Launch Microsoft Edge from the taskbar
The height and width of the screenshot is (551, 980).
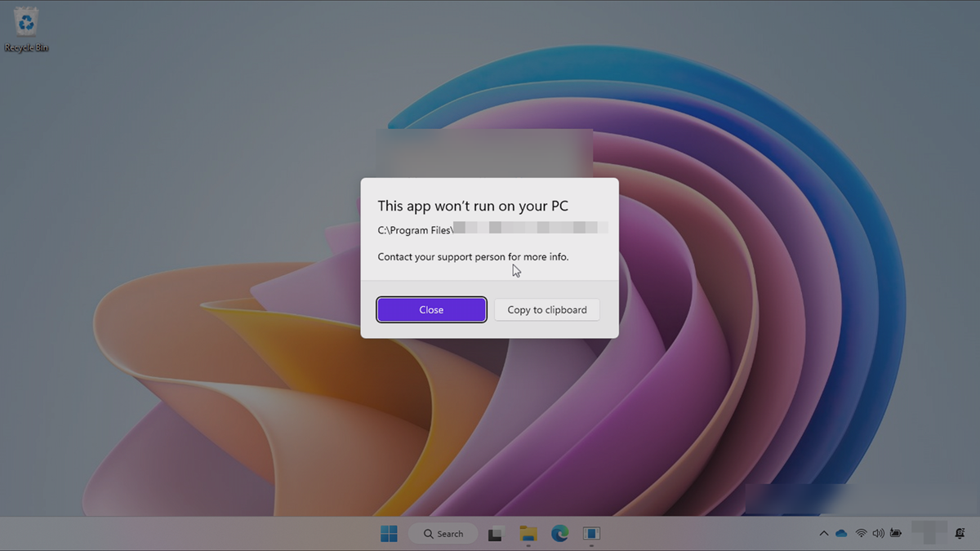(x=559, y=533)
